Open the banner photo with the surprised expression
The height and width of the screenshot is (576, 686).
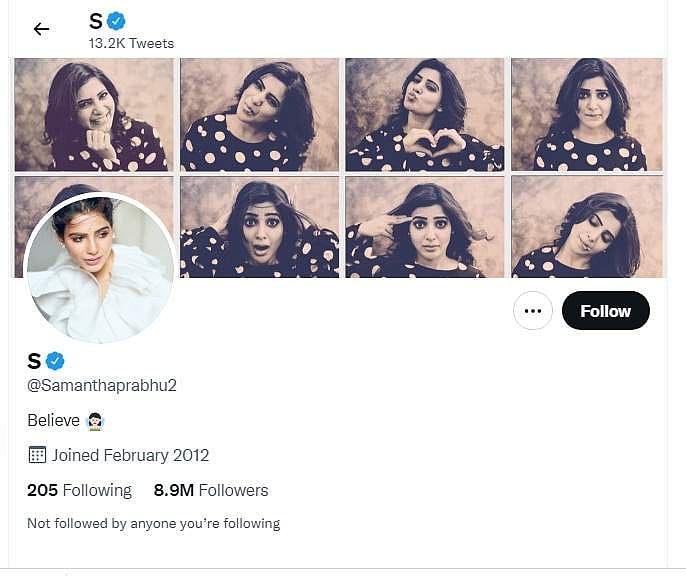[x=258, y=227]
